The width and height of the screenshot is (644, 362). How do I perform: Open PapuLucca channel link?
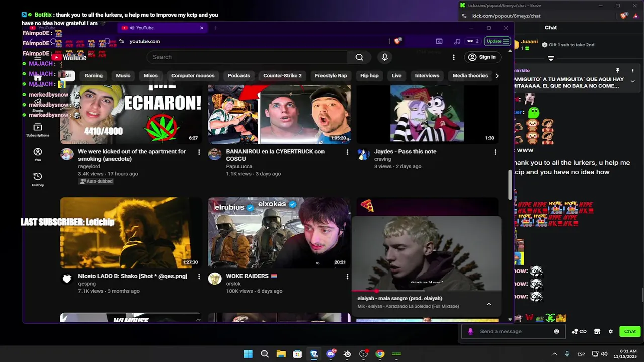point(238,166)
